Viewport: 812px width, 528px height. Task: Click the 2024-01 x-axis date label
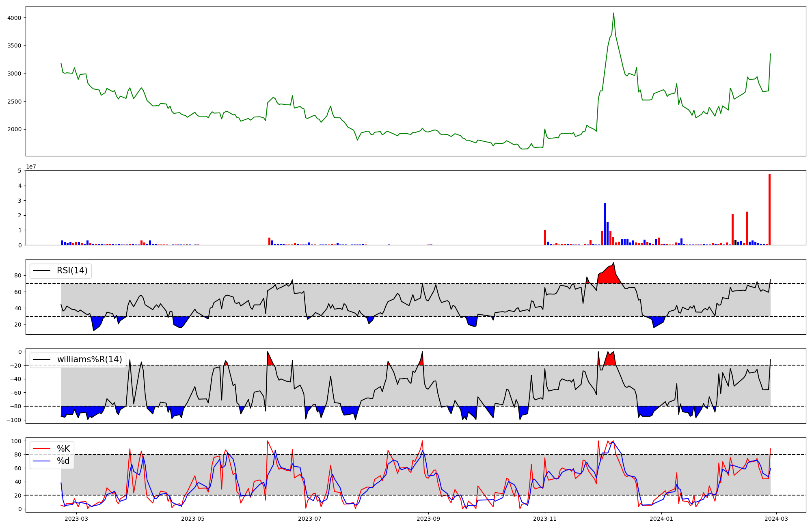tap(662, 519)
